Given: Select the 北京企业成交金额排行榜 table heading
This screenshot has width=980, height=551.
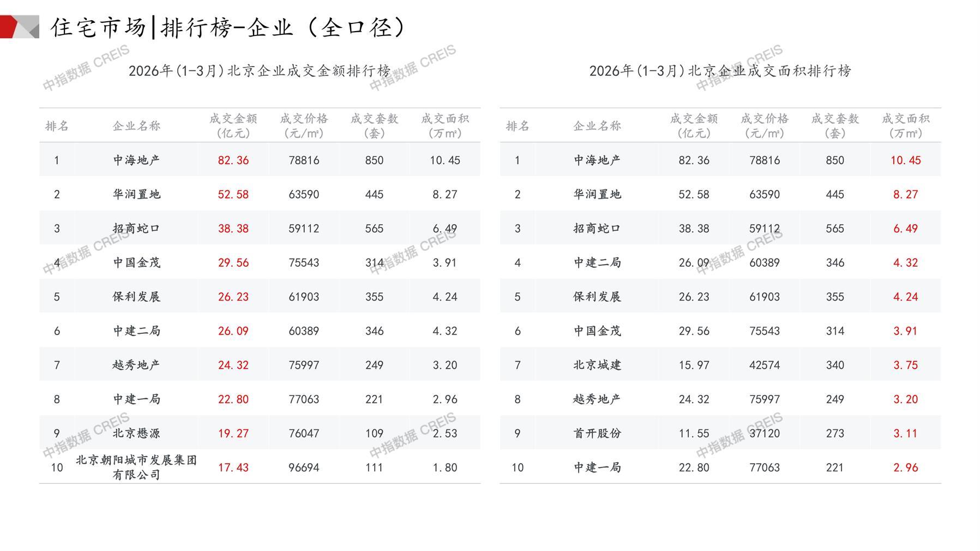Looking at the screenshot, I should coord(260,71).
